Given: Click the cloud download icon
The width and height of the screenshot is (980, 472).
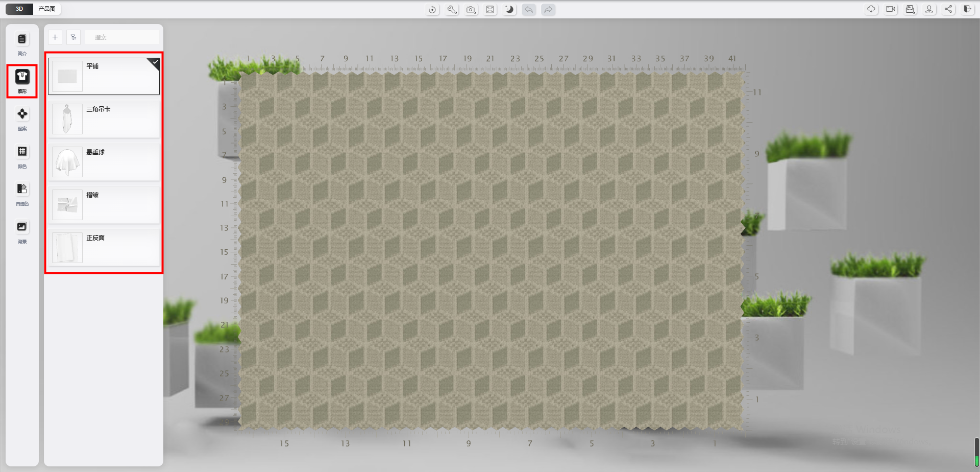Looking at the screenshot, I should point(871,9).
